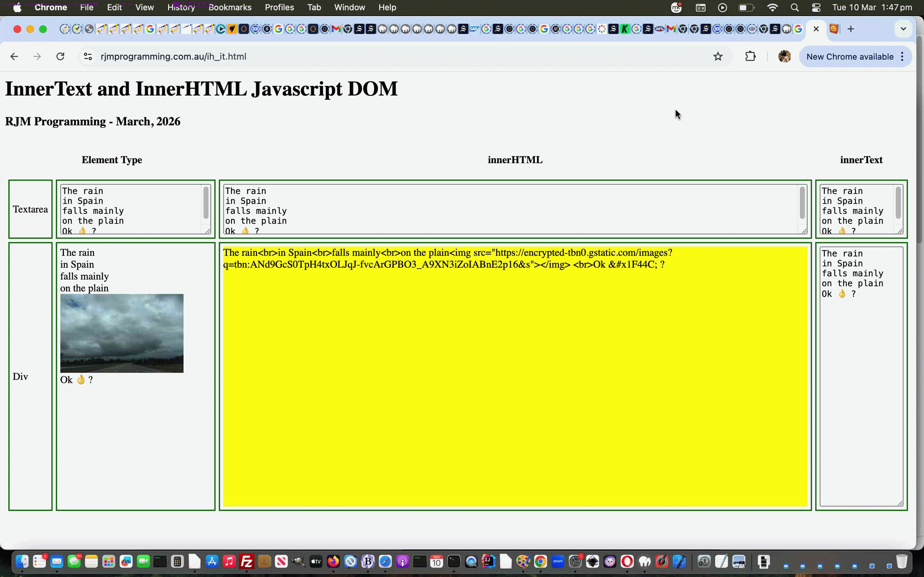
Task: Click inside the yellow innerHTML editable area
Action: 516,381
